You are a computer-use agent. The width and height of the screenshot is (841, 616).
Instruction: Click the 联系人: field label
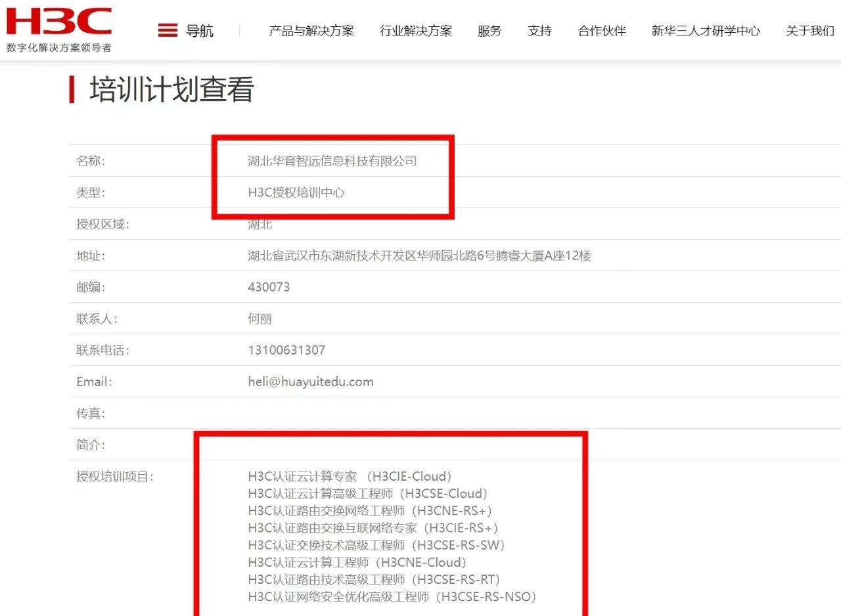[x=97, y=319]
